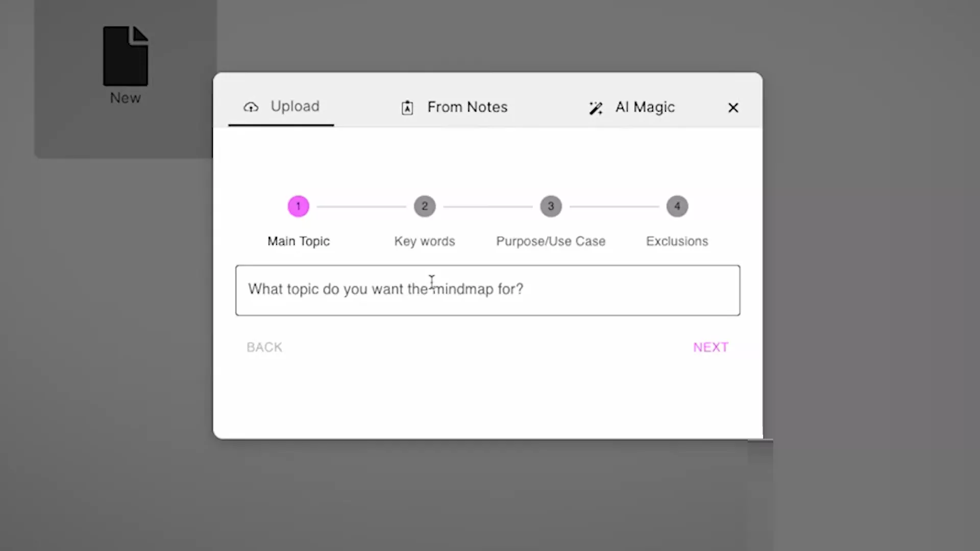Click the BACK button
Viewport: 980px width, 551px height.
(264, 346)
